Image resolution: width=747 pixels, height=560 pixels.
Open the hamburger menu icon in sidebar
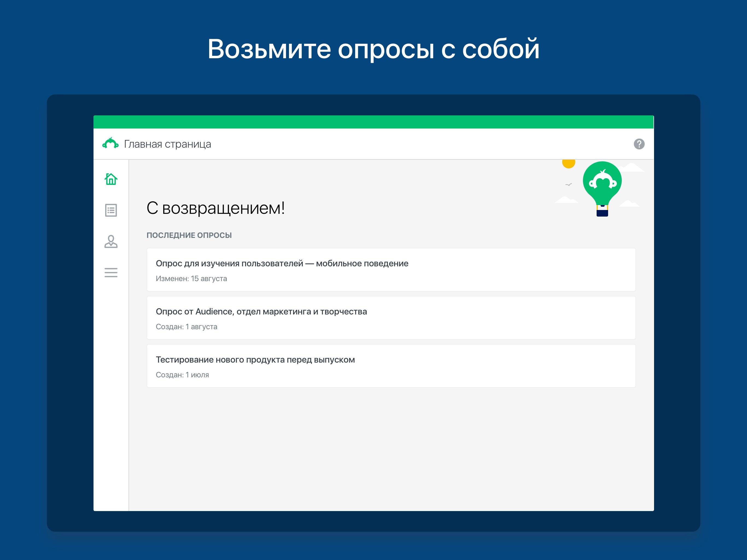click(111, 272)
